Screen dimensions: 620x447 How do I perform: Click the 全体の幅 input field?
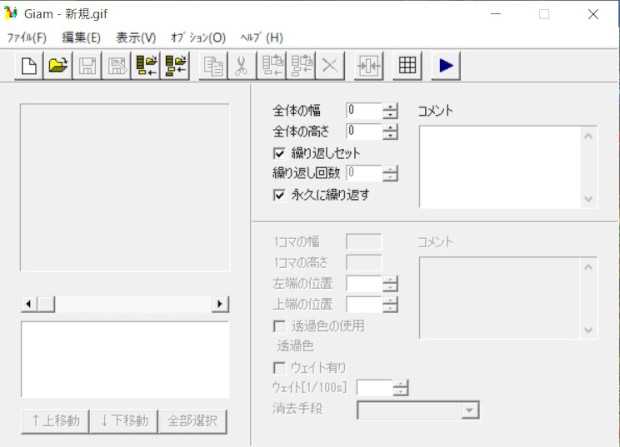364,111
